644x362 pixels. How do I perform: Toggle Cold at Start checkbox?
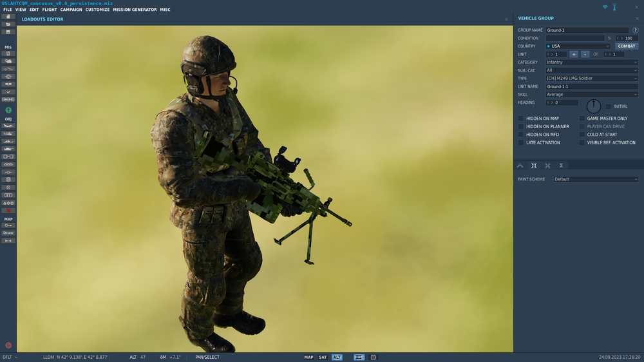point(582,135)
